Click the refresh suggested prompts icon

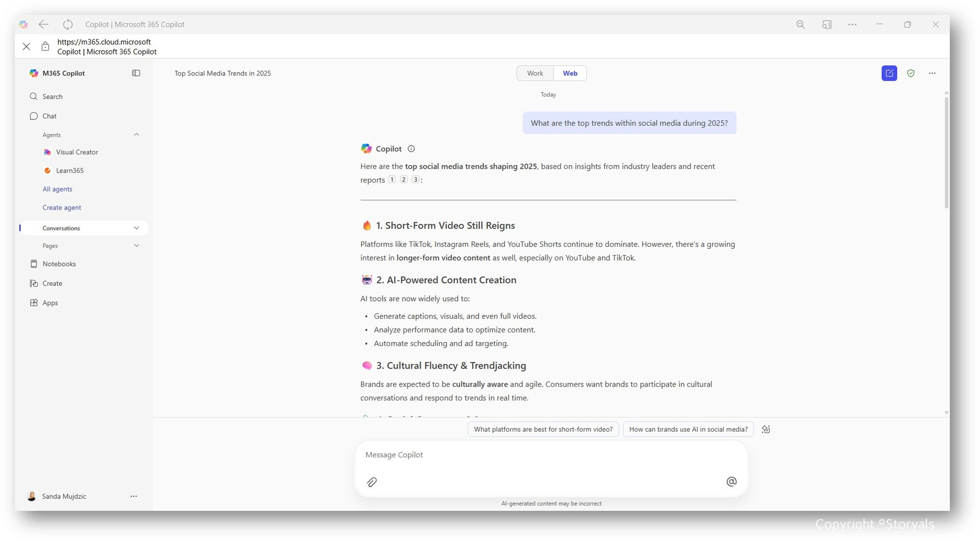tap(766, 429)
